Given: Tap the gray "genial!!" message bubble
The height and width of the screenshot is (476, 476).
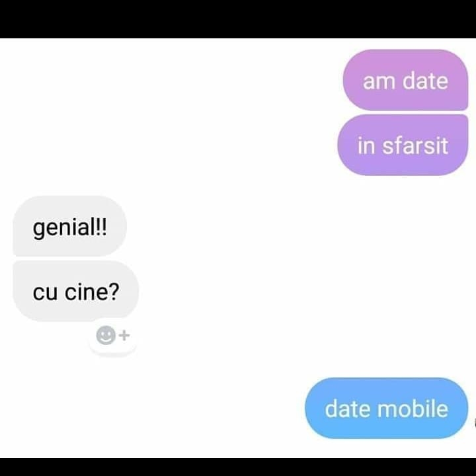Looking at the screenshot, I should point(69,226).
